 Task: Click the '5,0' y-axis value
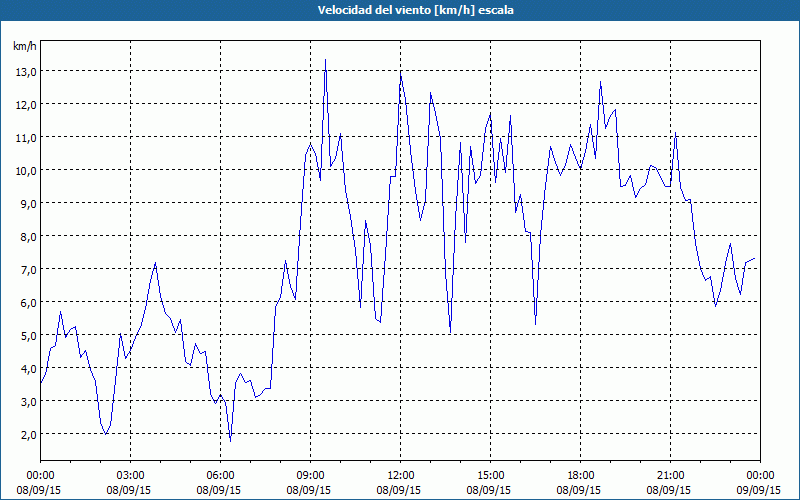pyautogui.click(x=29, y=336)
